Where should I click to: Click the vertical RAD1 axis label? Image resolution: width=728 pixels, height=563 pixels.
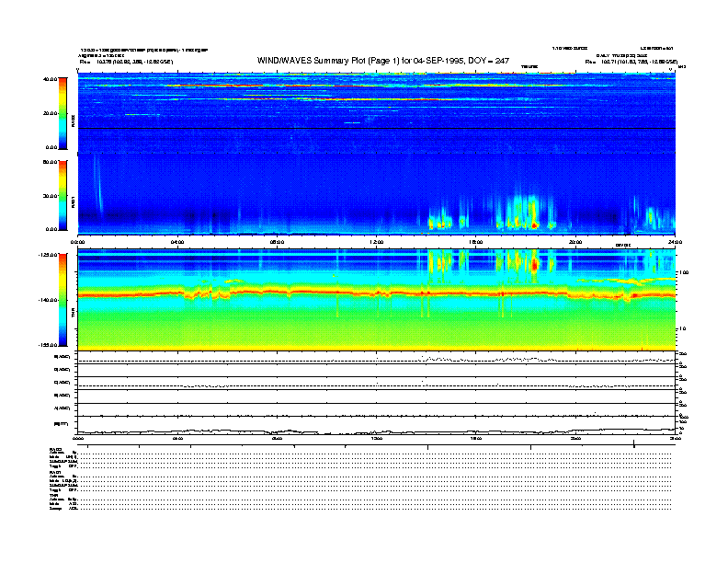[73, 202]
